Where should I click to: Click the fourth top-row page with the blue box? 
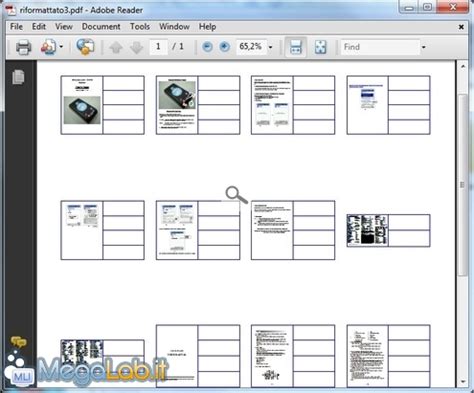pyautogui.click(x=388, y=105)
